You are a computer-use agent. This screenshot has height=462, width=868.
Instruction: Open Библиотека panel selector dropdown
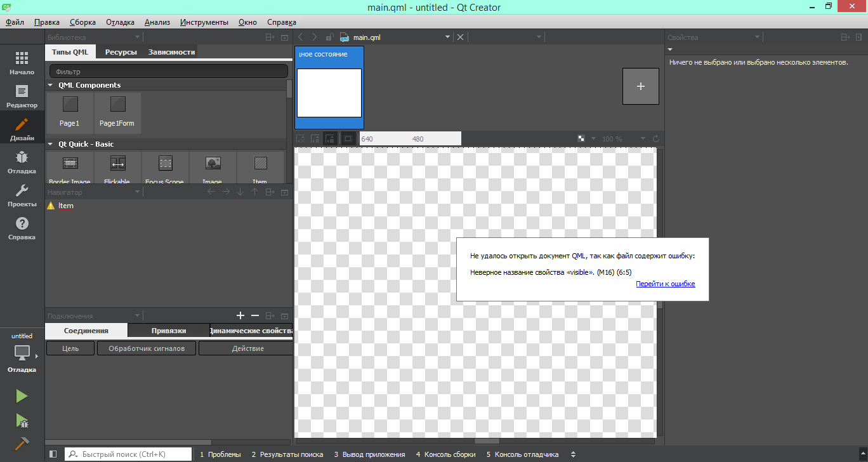pos(138,37)
